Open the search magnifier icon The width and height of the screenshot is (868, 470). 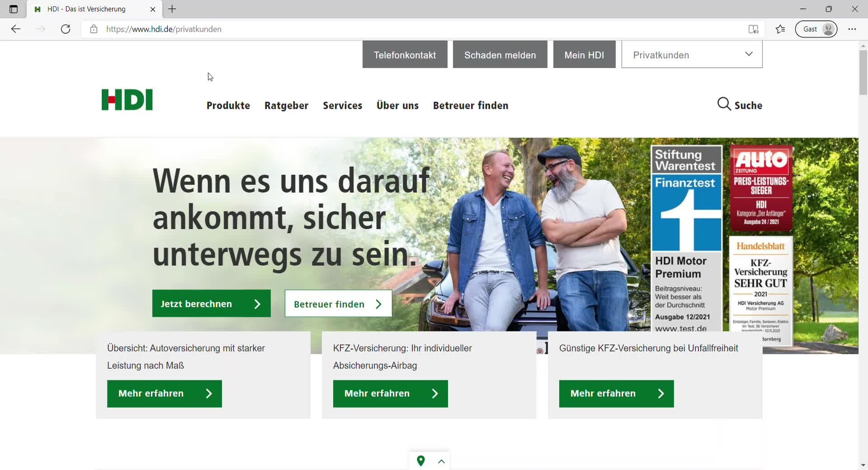click(x=724, y=104)
